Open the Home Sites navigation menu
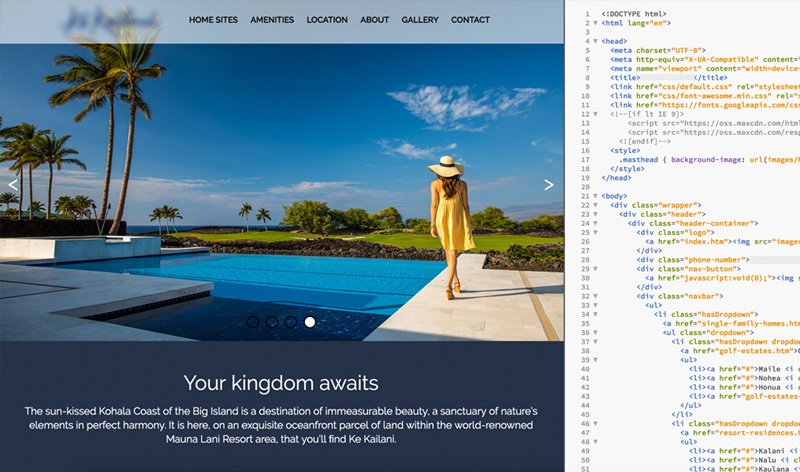Screen dimensions: 800x472 pyautogui.click(x=212, y=20)
